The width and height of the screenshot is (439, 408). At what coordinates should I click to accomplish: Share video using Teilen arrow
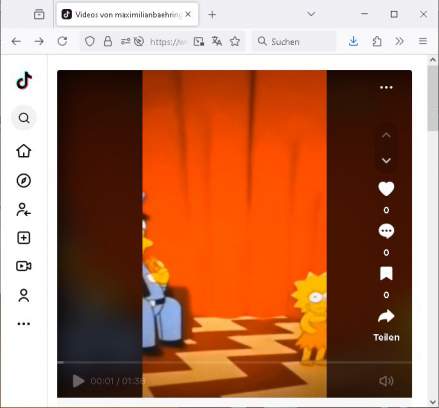click(386, 316)
